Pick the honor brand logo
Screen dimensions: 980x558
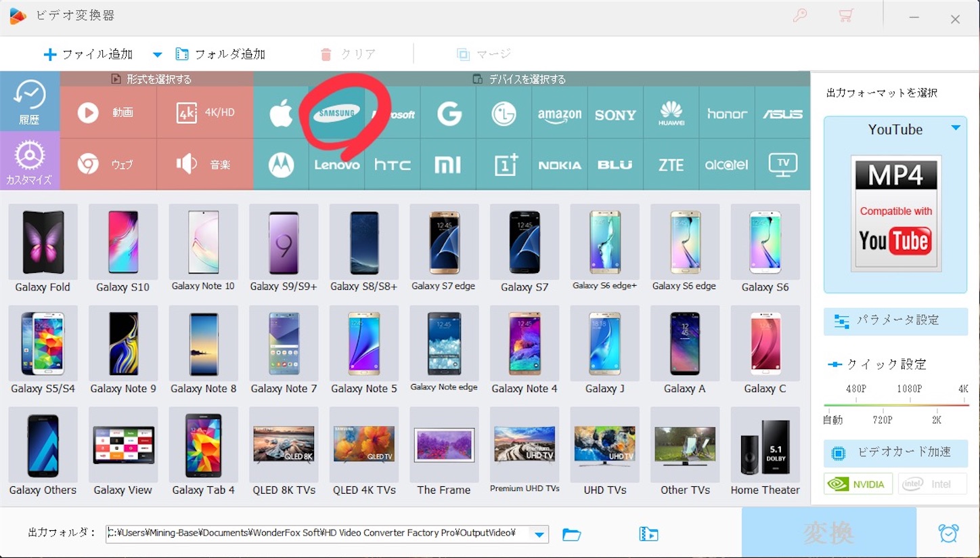tap(727, 114)
